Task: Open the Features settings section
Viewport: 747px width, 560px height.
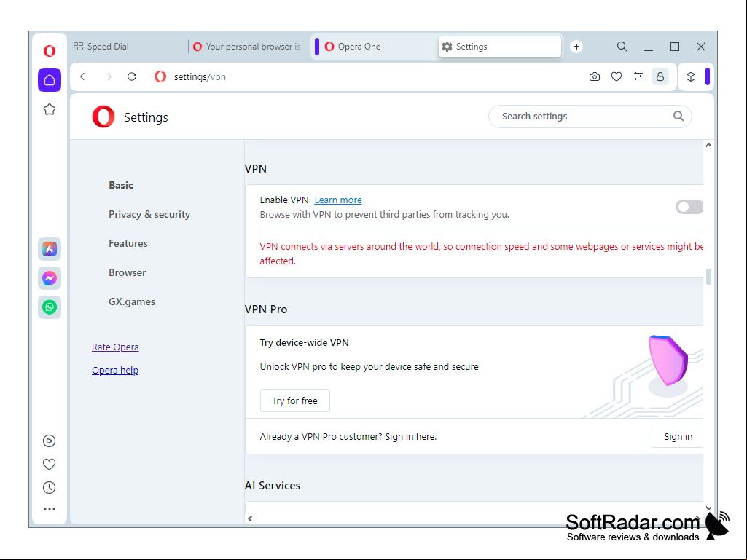Action: [128, 243]
